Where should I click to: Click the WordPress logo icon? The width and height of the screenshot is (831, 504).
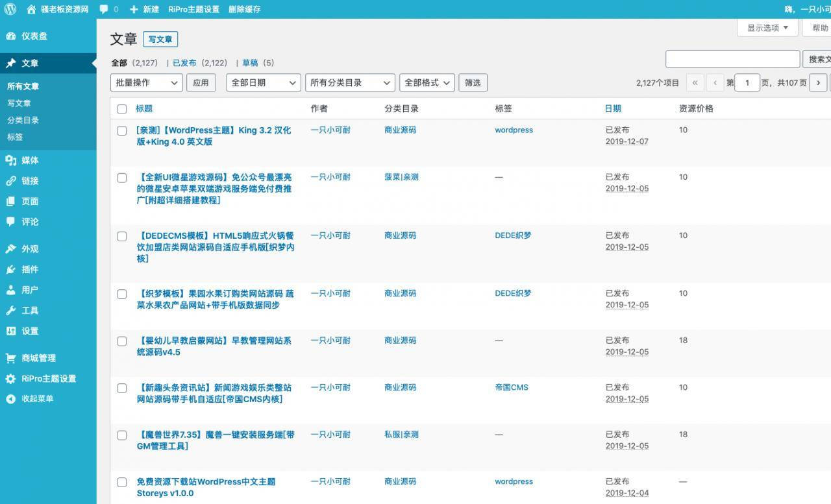(x=10, y=9)
